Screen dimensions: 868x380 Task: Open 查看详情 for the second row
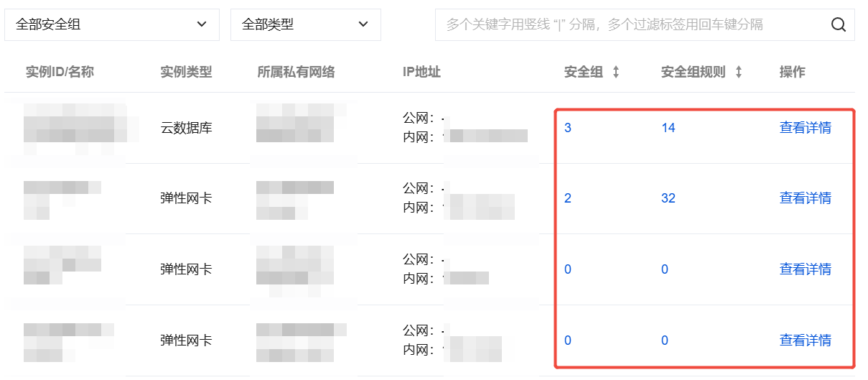click(x=805, y=198)
